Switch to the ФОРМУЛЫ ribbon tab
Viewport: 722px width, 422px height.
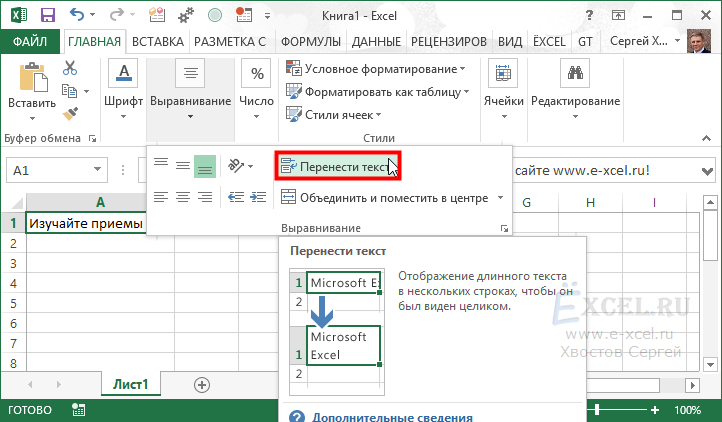coord(312,42)
